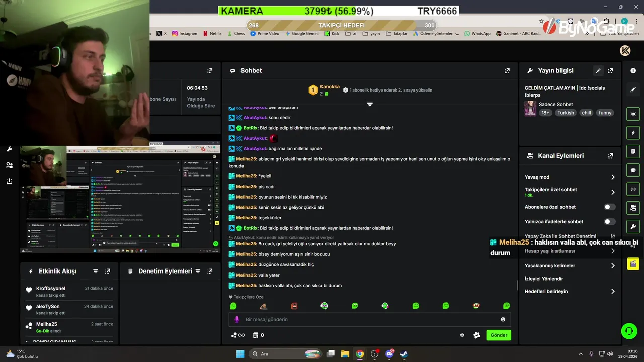Open the Instagram bookmark
The width and height of the screenshot is (644, 362).
184,34
